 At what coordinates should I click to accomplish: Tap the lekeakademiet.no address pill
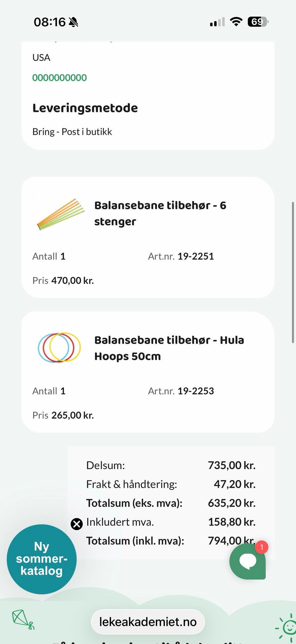click(148, 621)
